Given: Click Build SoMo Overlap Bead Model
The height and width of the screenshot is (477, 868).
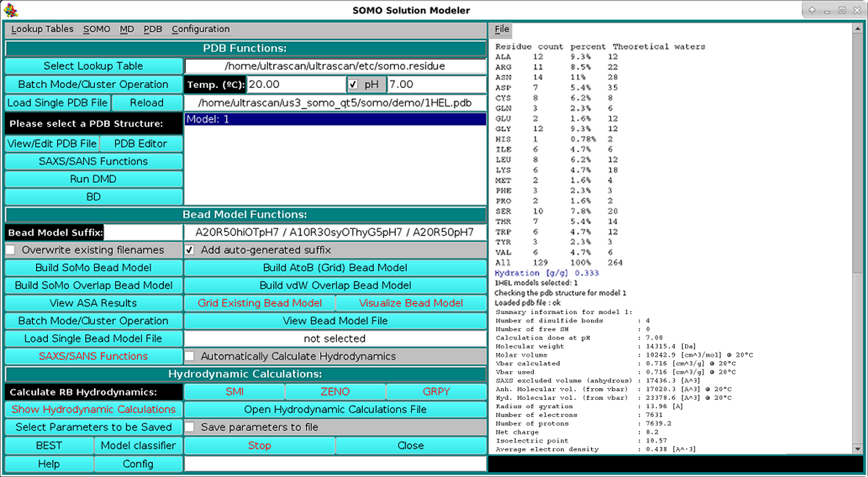Looking at the screenshot, I should click(x=93, y=285).
